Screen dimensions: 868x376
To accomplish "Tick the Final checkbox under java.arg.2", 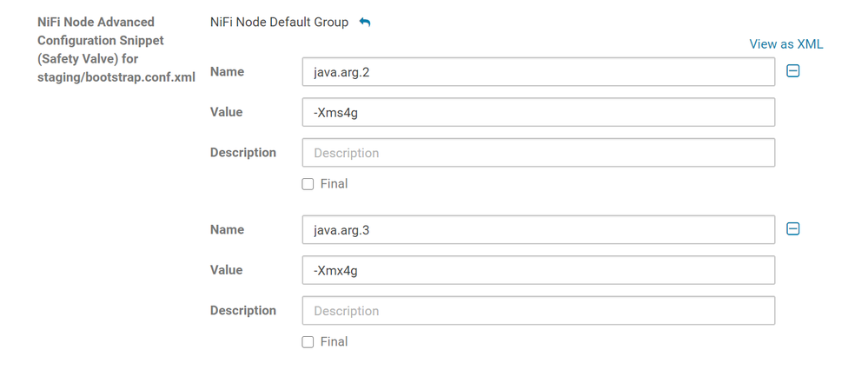I will coord(308,184).
